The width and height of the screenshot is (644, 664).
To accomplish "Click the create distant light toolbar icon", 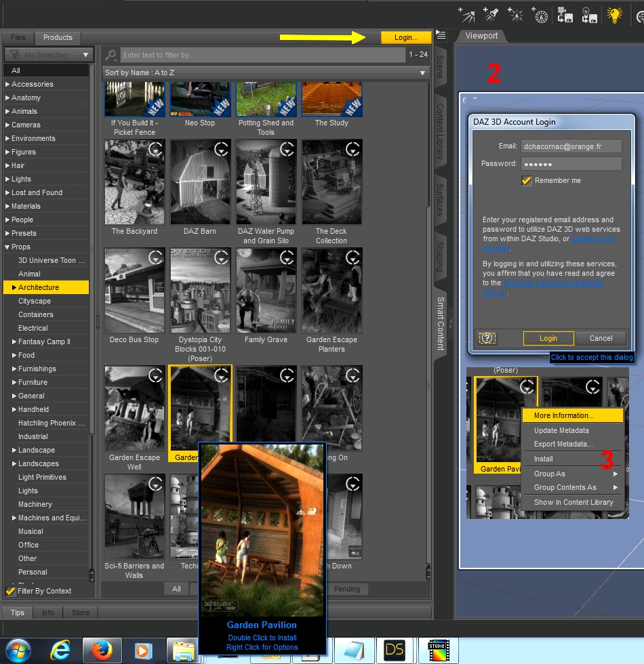I will pyautogui.click(x=467, y=15).
